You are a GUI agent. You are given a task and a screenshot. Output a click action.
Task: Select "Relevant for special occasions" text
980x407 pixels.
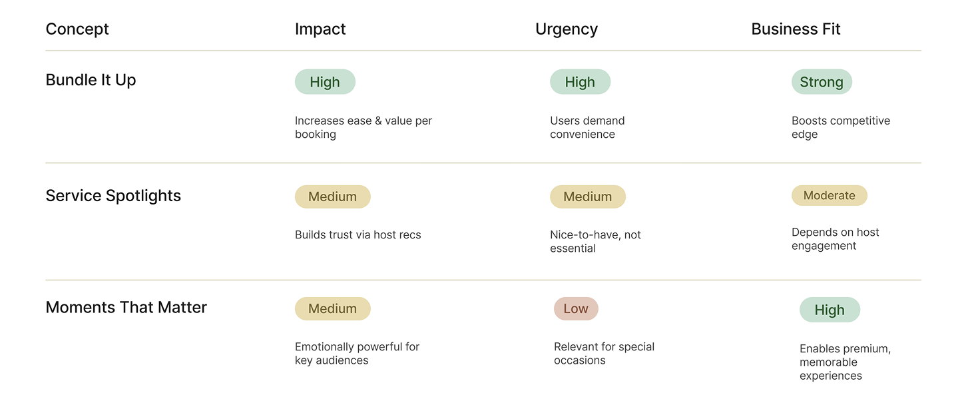[x=604, y=354]
